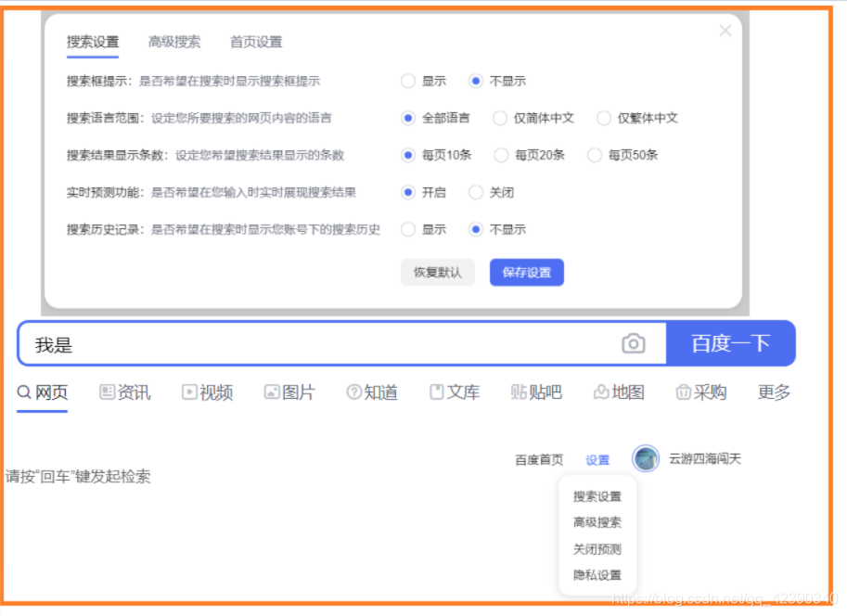The height and width of the screenshot is (616, 847).
Task: Click the text 请按"回车"键发起检索
Action: pos(78,477)
